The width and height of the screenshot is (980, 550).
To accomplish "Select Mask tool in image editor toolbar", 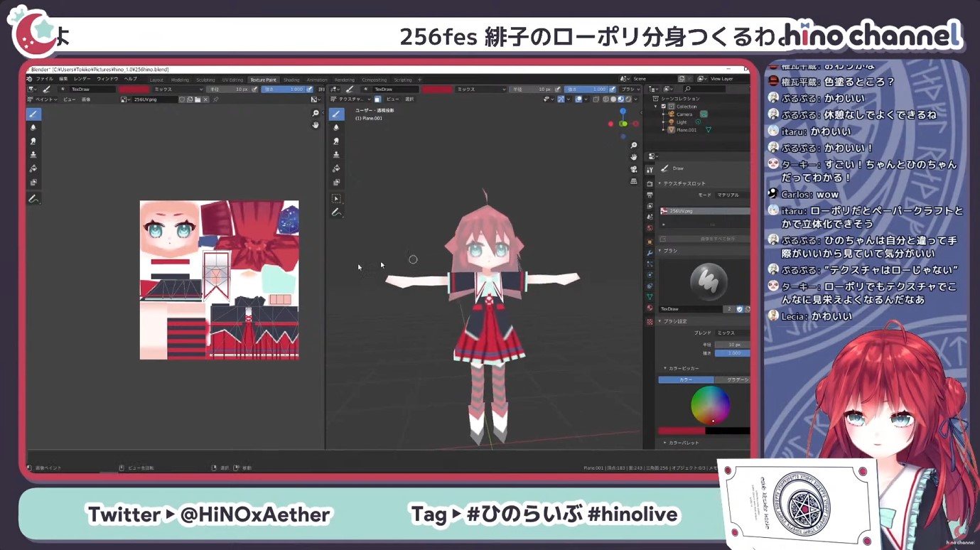I will tap(33, 182).
